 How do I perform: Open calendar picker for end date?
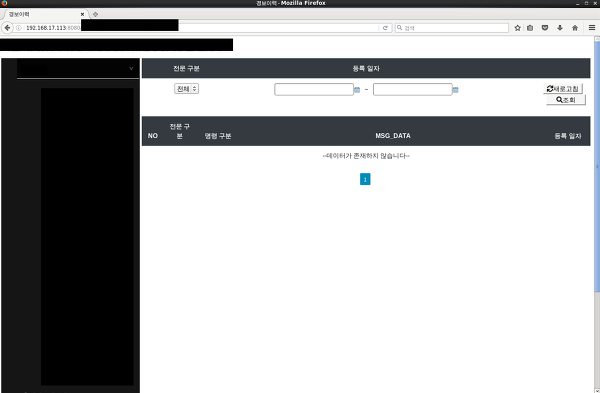coord(455,90)
